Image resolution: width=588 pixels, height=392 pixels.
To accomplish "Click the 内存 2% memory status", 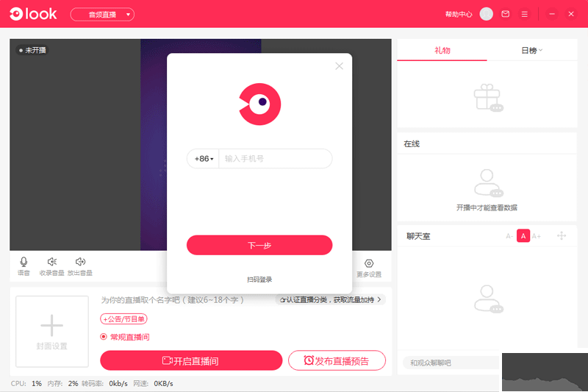I will [62, 383].
